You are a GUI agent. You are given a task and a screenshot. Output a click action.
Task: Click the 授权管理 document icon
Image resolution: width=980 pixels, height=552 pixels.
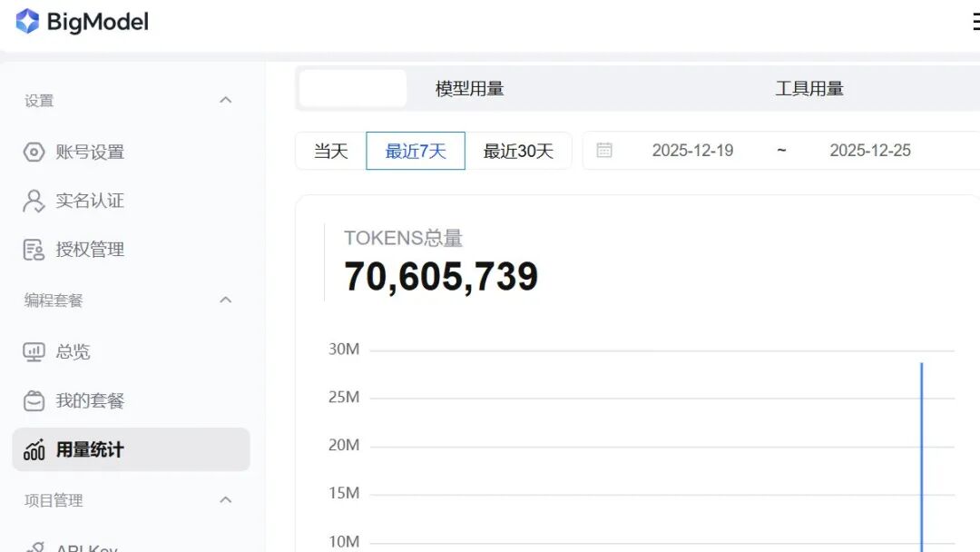pyautogui.click(x=34, y=250)
